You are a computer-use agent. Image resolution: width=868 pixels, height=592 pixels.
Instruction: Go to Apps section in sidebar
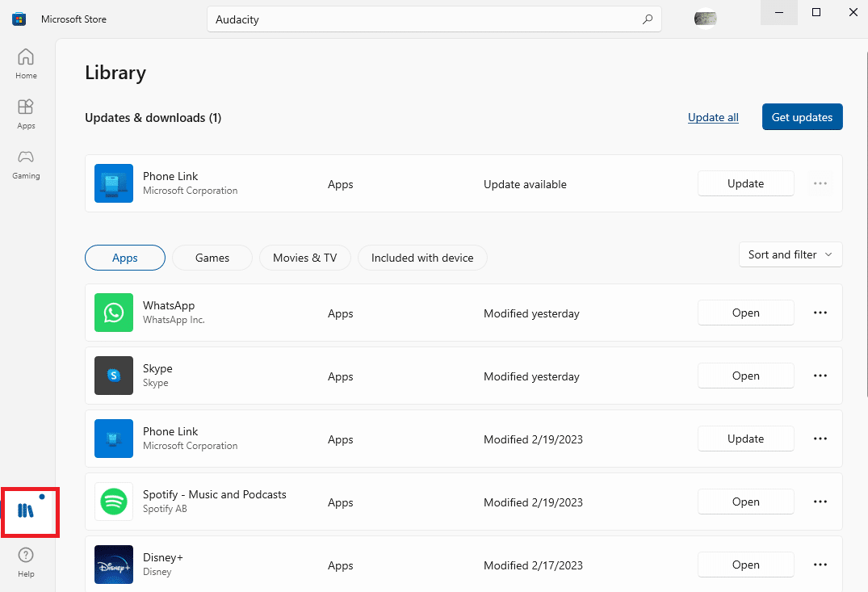click(x=26, y=114)
